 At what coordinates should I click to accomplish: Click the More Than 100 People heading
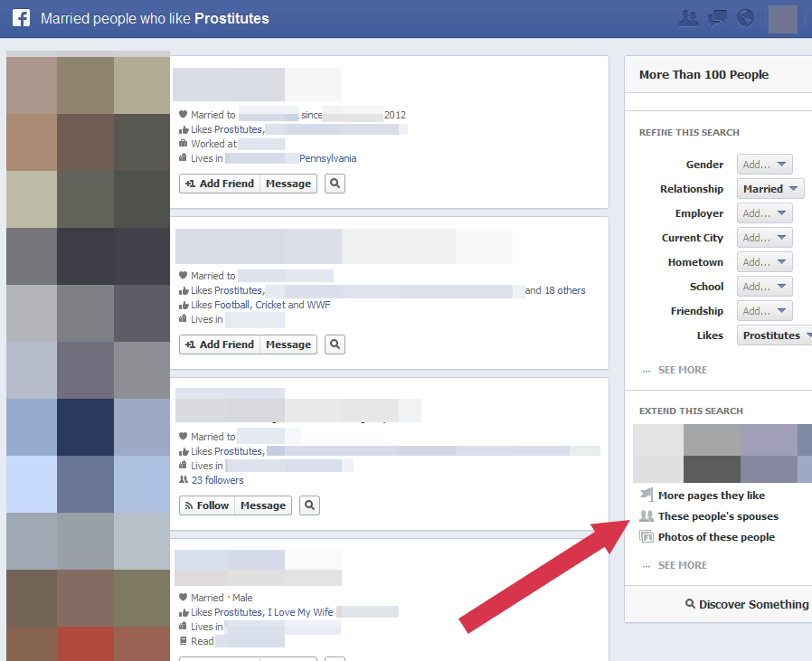coord(703,74)
